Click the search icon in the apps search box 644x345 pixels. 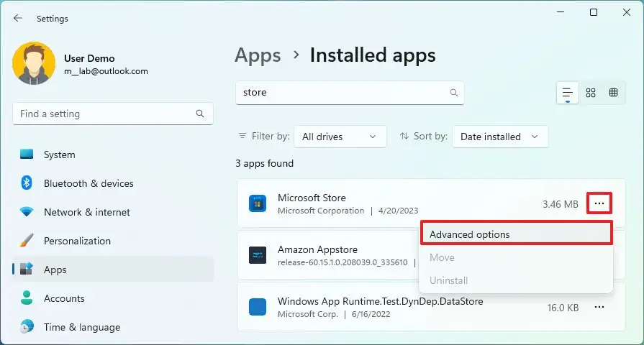click(x=454, y=93)
